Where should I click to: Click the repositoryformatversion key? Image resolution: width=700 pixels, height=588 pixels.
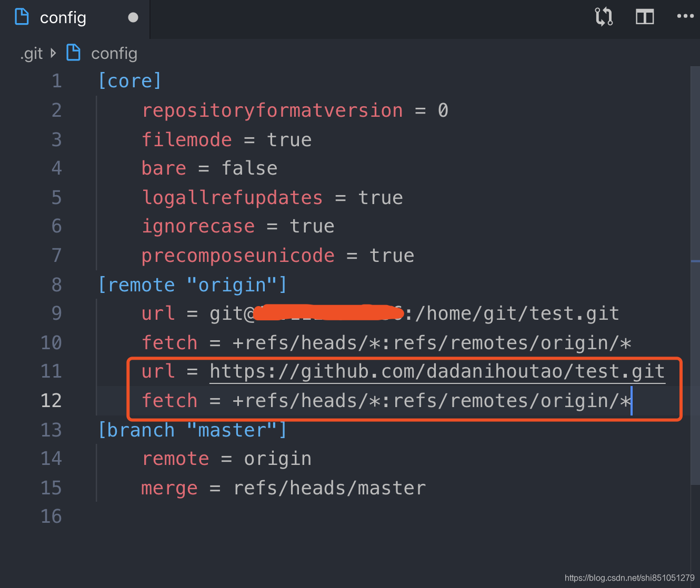point(272,110)
